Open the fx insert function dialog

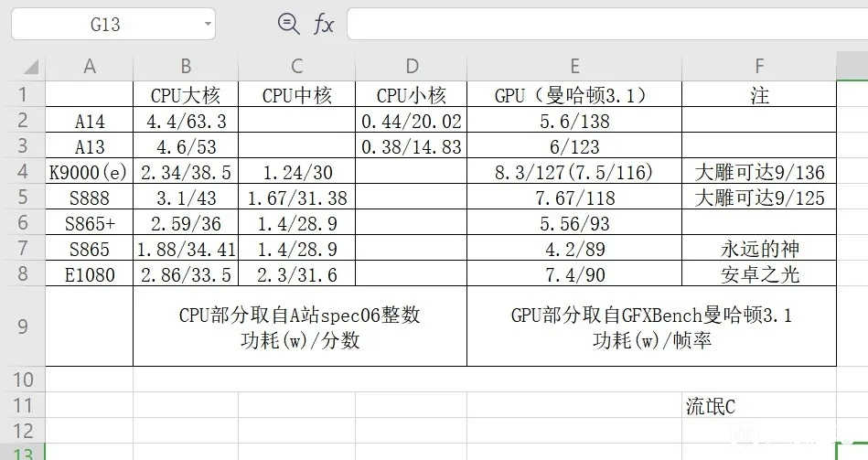(323, 25)
